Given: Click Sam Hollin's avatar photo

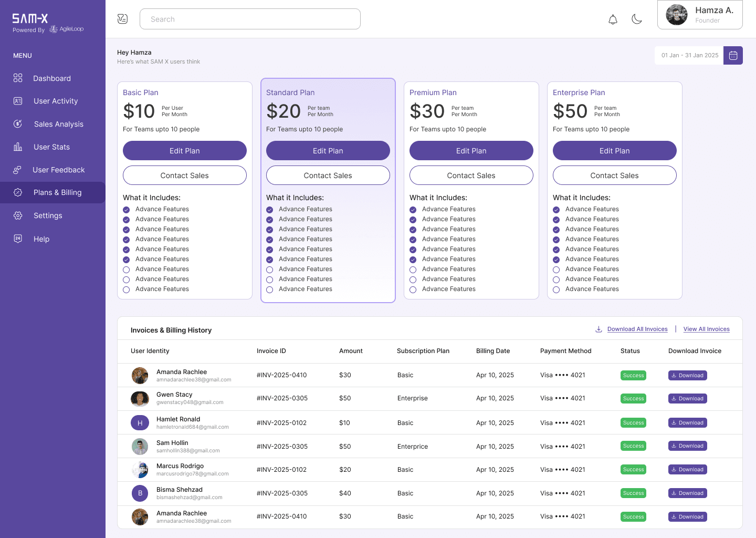Looking at the screenshot, I should point(140,447).
